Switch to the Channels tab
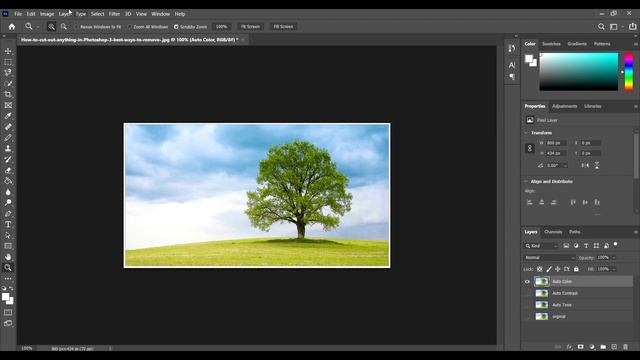 553,232
